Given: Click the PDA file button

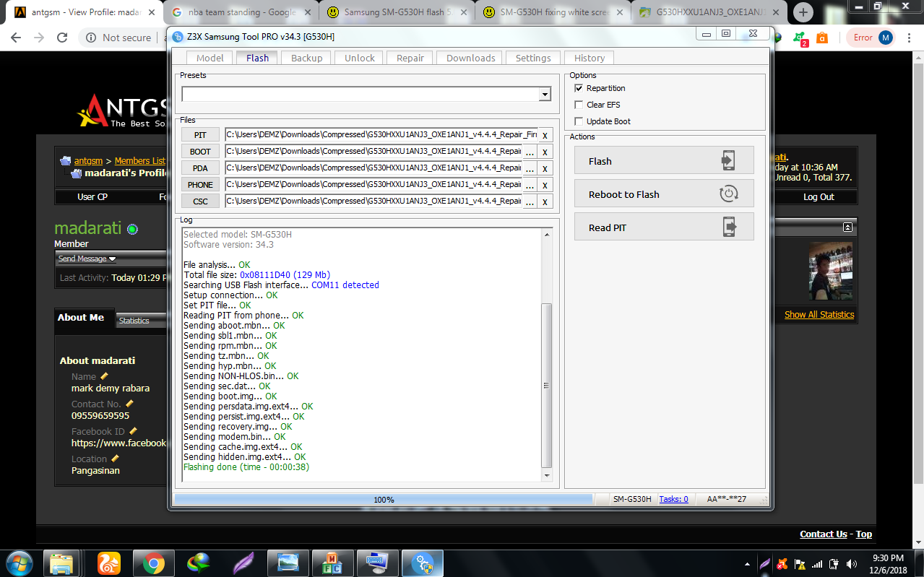Looking at the screenshot, I should (200, 168).
